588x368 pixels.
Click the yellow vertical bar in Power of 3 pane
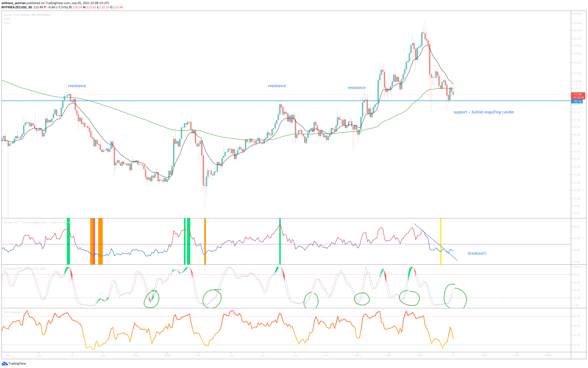pyautogui.click(x=441, y=241)
